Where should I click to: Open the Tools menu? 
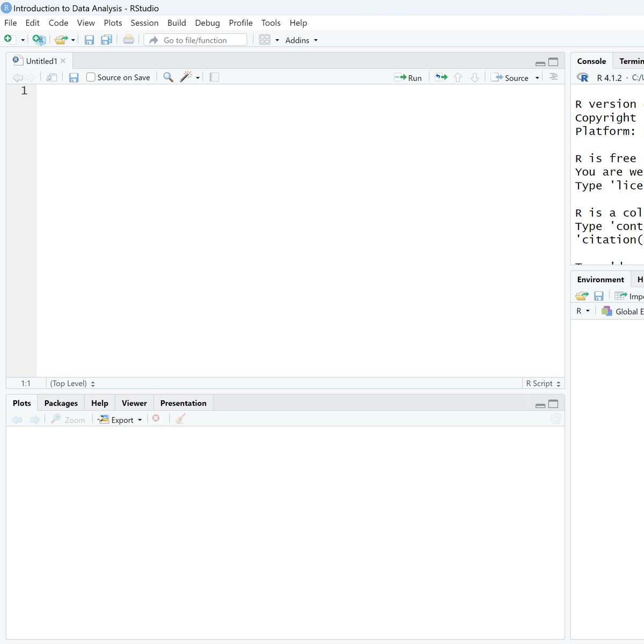click(271, 23)
